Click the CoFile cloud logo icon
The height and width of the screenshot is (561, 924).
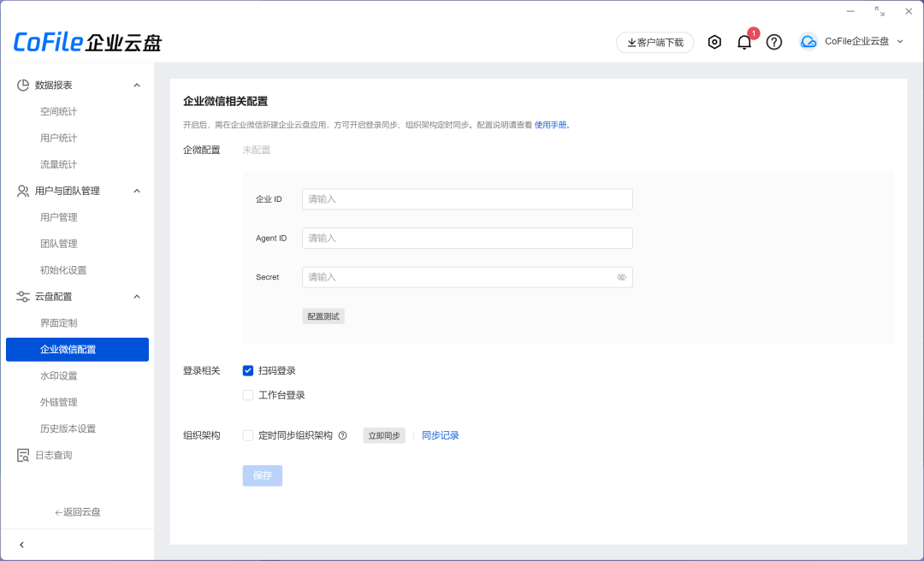pos(807,40)
